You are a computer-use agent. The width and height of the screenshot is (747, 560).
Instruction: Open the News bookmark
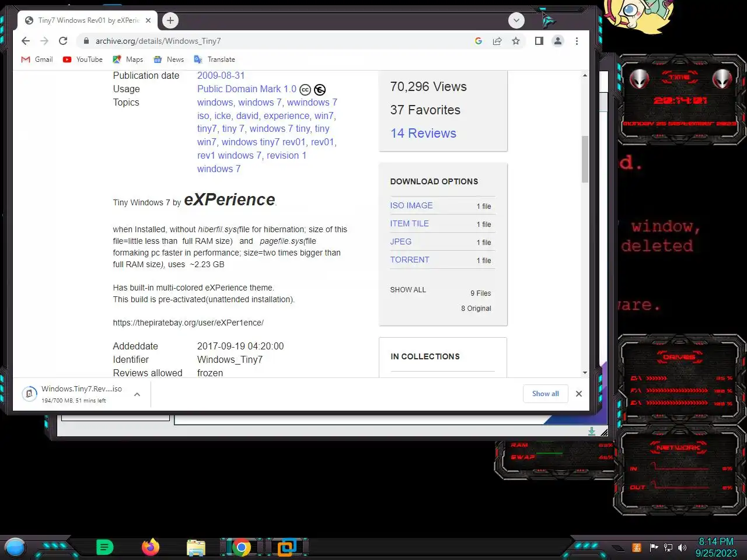click(169, 60)
